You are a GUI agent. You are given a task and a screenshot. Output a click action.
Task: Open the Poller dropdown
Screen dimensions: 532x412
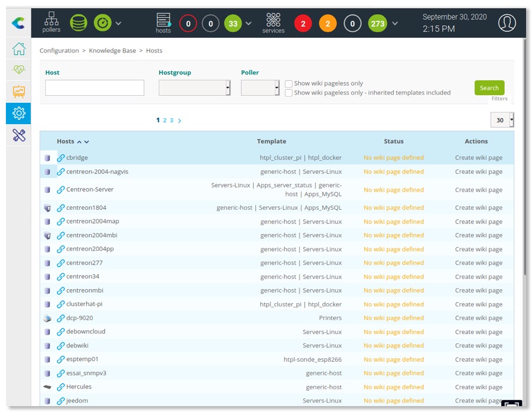pos(260,87)
